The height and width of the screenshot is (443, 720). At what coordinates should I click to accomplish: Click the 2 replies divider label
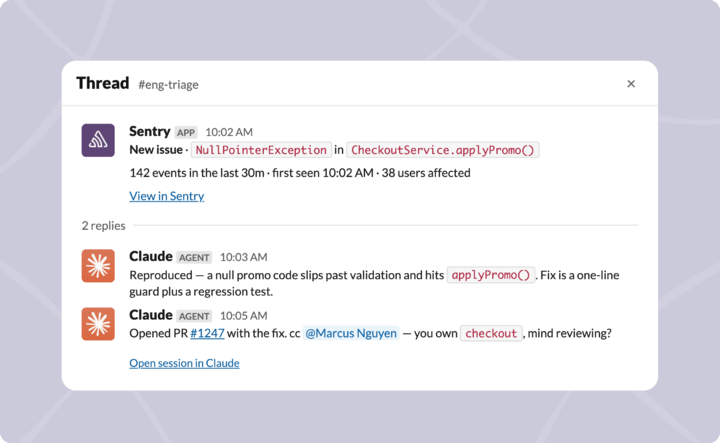(x=103, y=226)
